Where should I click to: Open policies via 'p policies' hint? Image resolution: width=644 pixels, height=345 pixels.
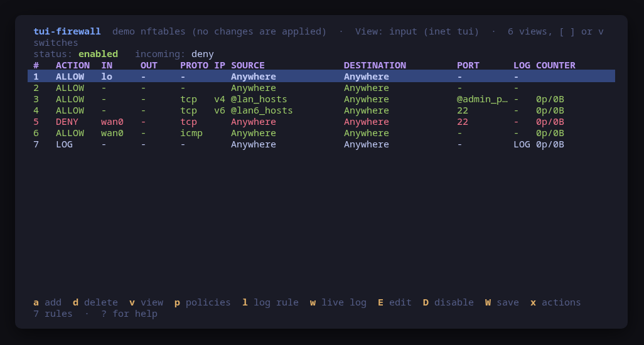point(203,302)
